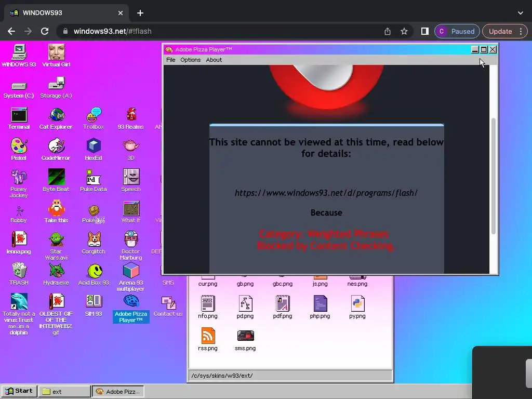532x399 pixels.
Task: Launch the Piskel paint icon
Action: 19,150
